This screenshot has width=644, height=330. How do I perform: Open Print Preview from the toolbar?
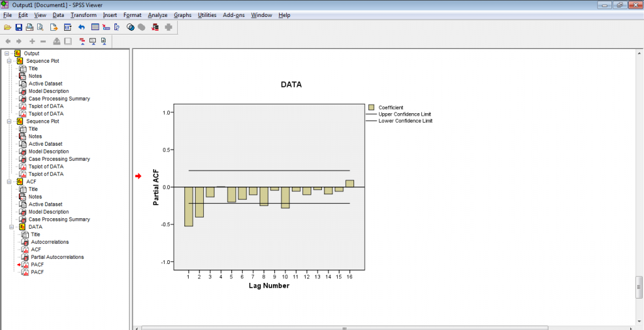(40, 27)
